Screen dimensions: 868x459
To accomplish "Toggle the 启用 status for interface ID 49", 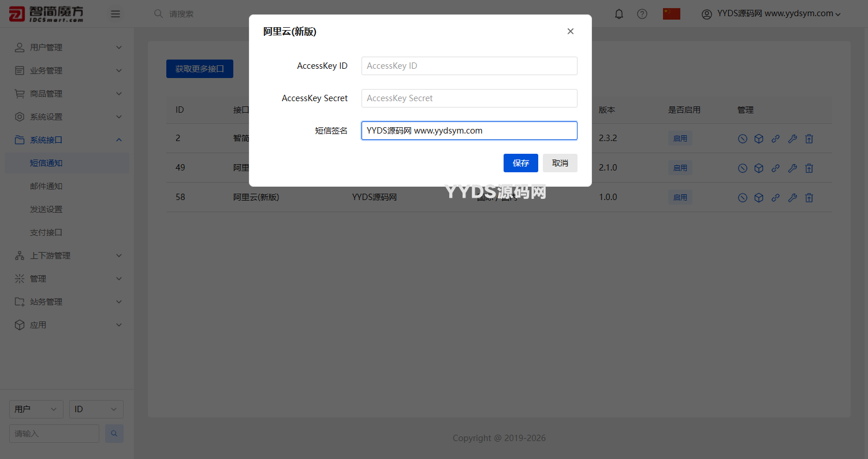I will 680,168.
